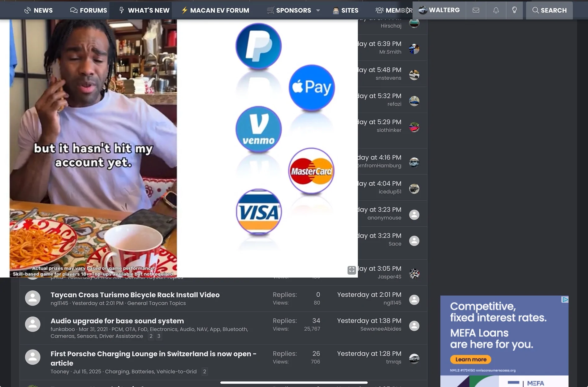Click the video ad of man on phone
This screenshot has height=387, width=588.
point(93,148)
